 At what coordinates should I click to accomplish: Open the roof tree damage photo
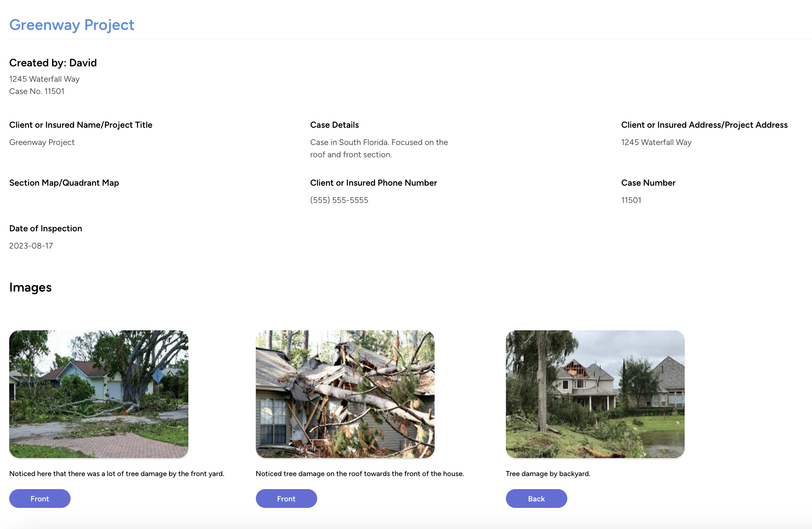[345, 394]
